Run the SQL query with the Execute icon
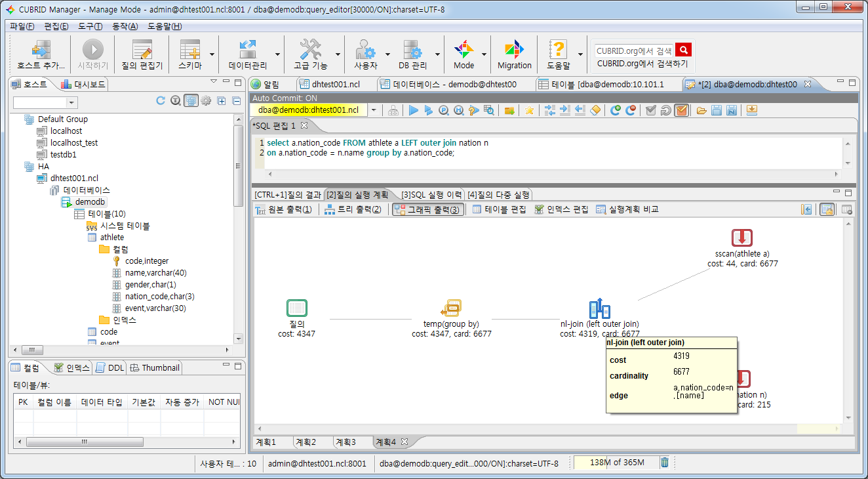Viewport: 868px width, 479px height. (x=414, y=110)
